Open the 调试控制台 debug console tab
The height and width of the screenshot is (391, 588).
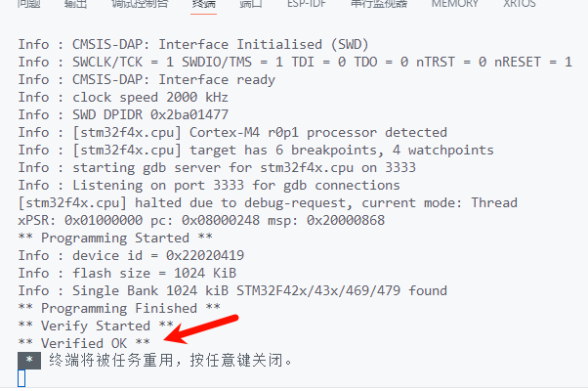140,4
